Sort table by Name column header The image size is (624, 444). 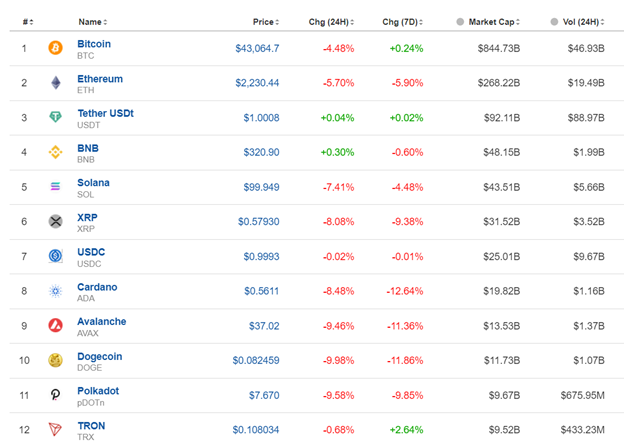[92, 21]
